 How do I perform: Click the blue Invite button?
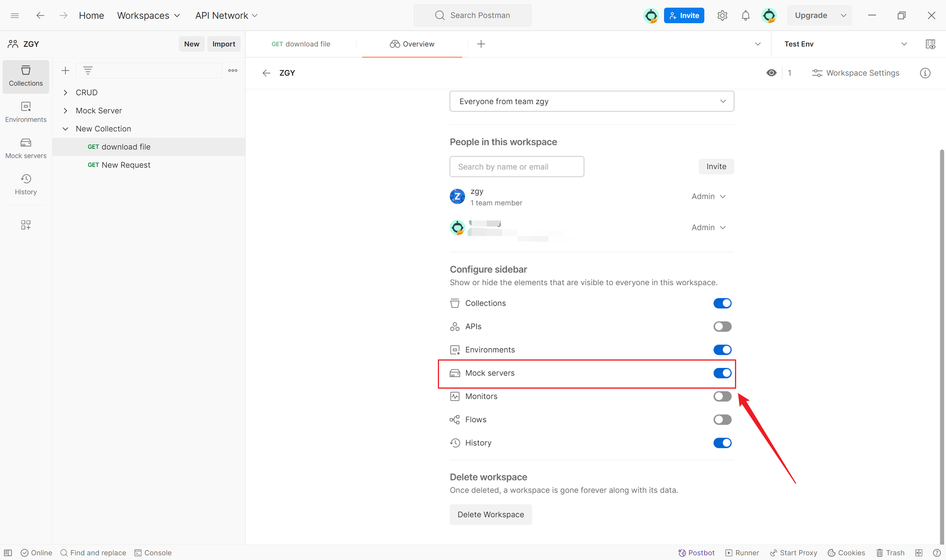tap(684, 16)
